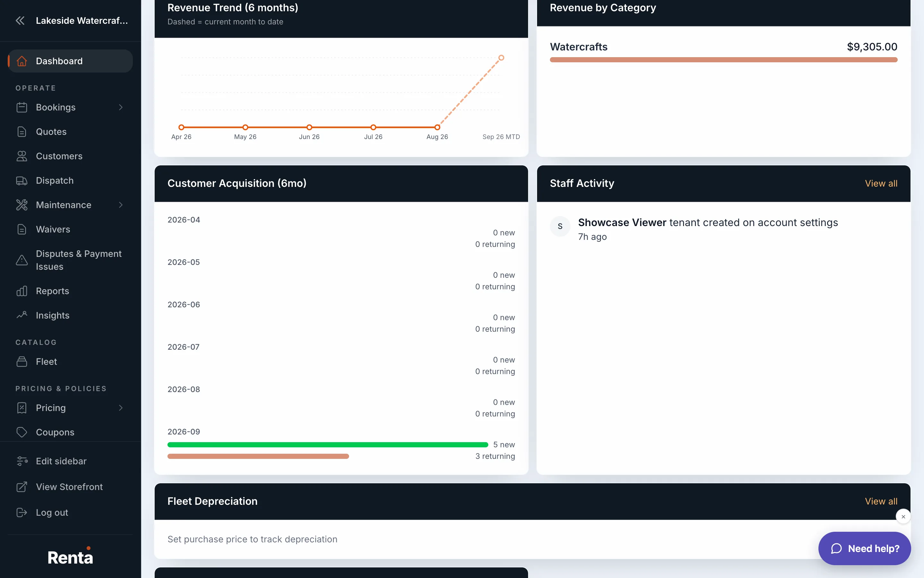This screenshot has width=924, height=578.
Task: Dismiss the help widget with the X
Action: click(x=903, y=516)
